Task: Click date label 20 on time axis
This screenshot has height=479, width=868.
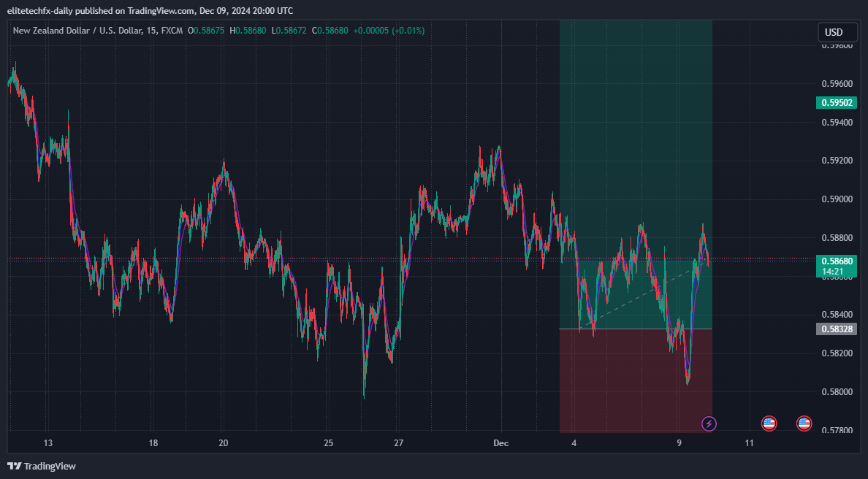Action: pyautogui.click(x=224, y=443)
